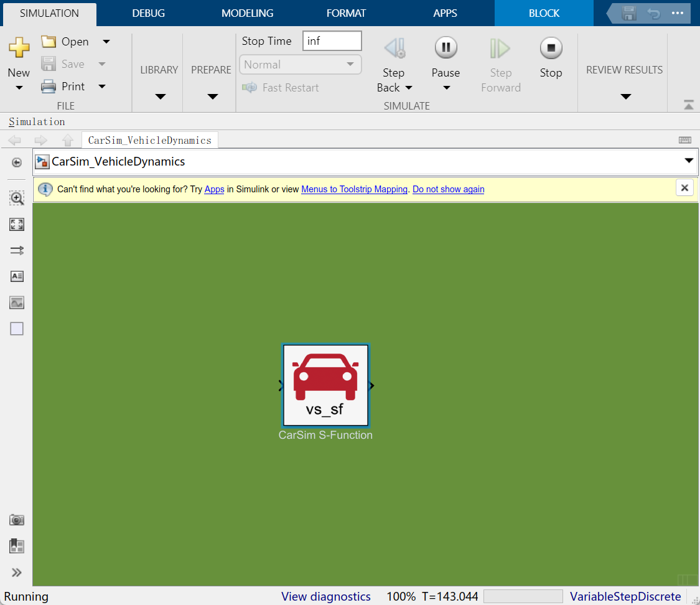
Task: Switch to the FORMAT tab
Action: coord(346,14)
